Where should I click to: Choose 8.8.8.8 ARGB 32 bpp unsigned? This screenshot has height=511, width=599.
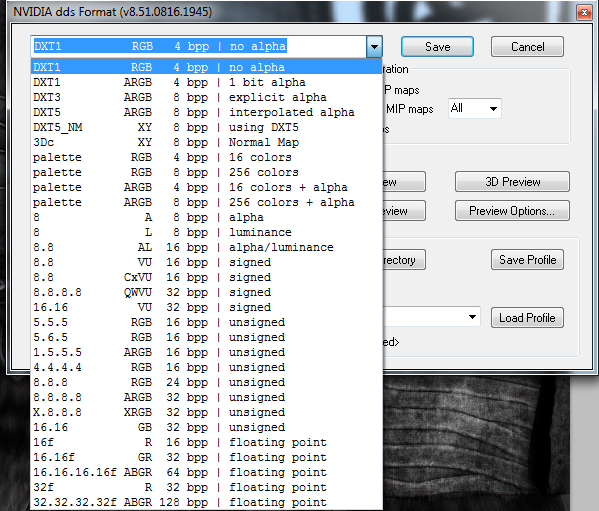206,397
